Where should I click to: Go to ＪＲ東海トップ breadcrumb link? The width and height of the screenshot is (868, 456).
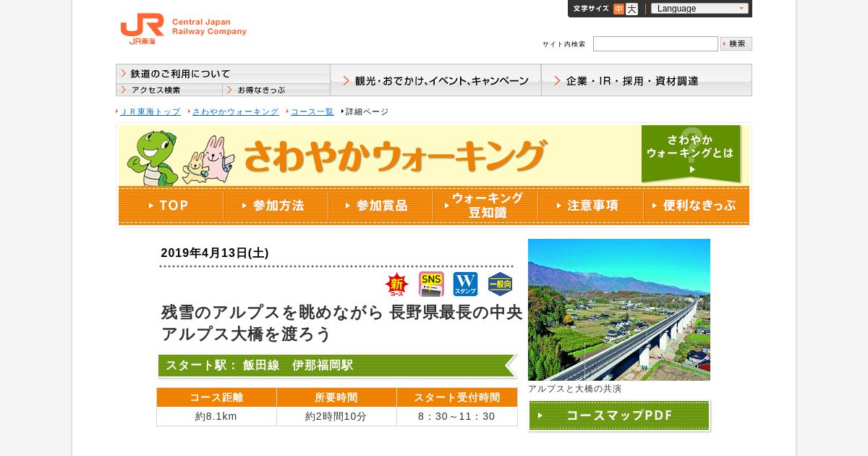[150, 111]
